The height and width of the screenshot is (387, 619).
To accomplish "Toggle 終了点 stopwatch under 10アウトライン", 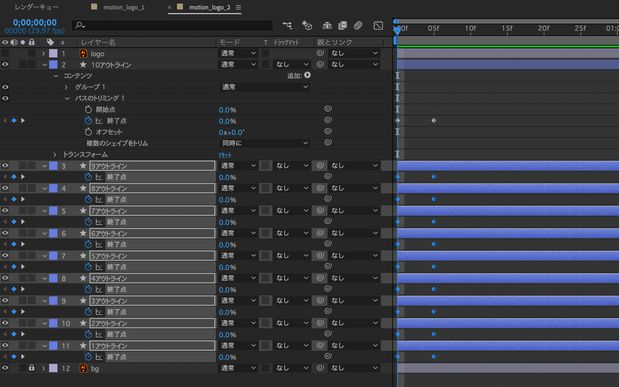I will click(x=88, y=121).
